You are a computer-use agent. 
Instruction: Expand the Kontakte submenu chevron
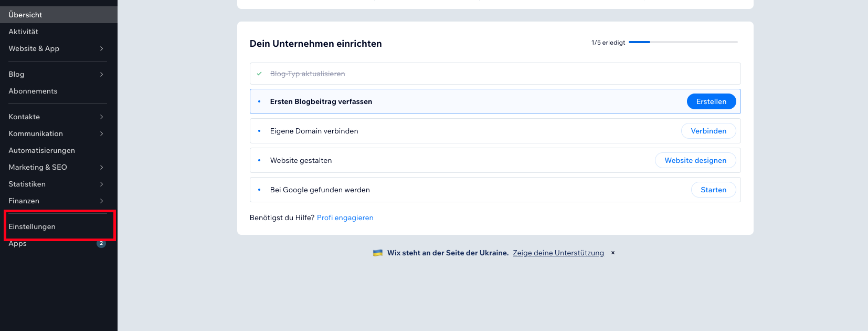tap(101, 117)
